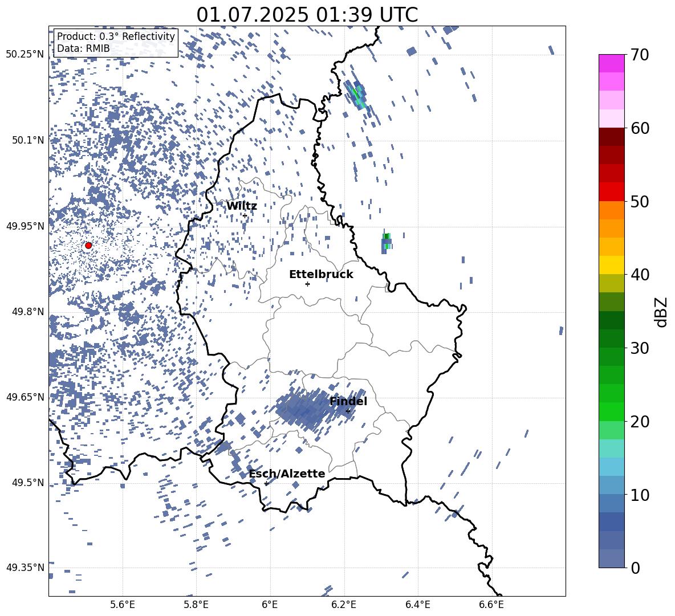Click the red radar site marker
The height and width of the screenshot is (616, 675).
coord(88,246)
